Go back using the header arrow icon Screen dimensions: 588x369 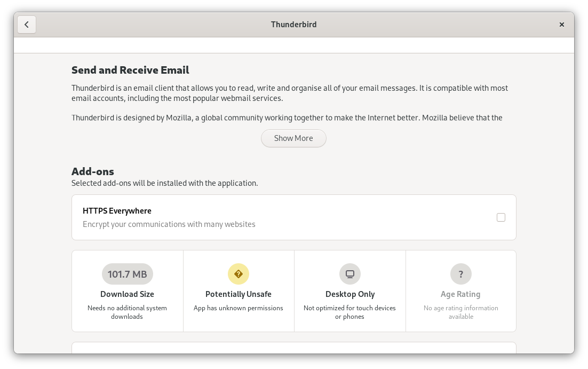[27, 25]
